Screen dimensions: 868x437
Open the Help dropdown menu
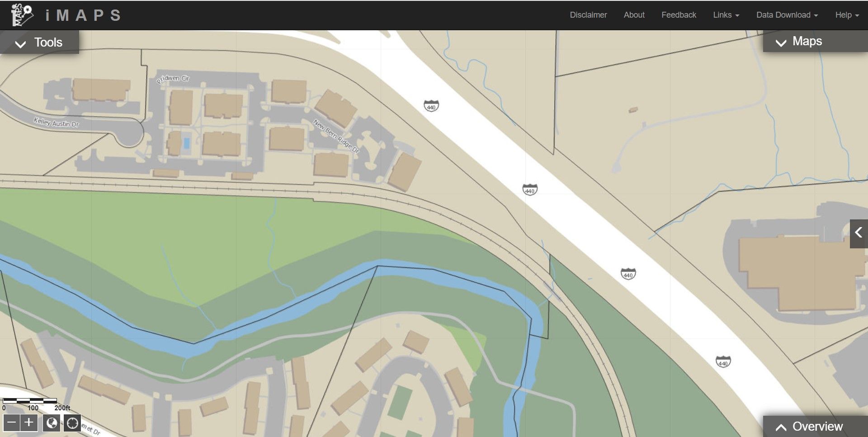coord(847,15)
